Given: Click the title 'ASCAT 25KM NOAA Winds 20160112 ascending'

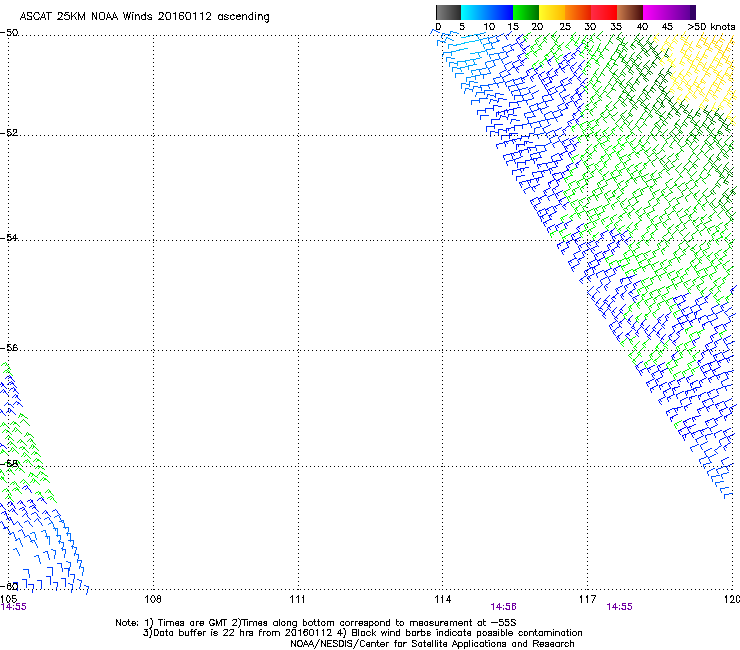Looking at the screenshot, I should pyautogui.click(x=144, y=17).
